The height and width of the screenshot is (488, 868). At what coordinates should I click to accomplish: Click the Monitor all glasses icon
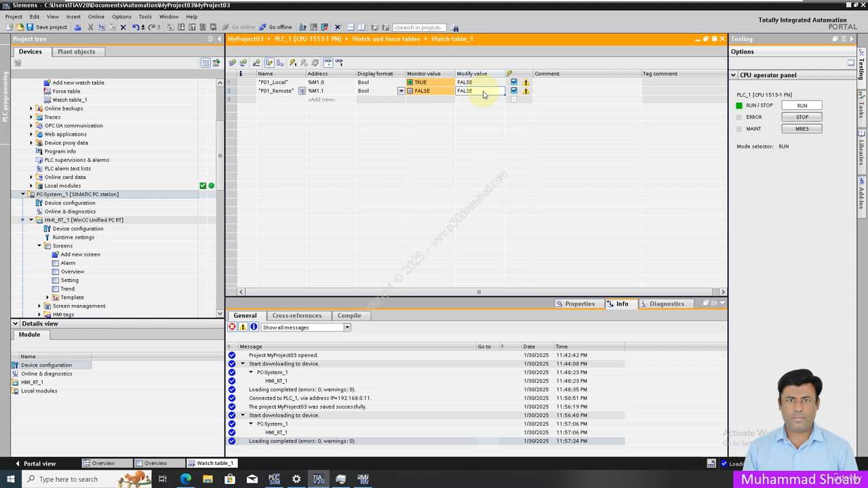point(328,62)
